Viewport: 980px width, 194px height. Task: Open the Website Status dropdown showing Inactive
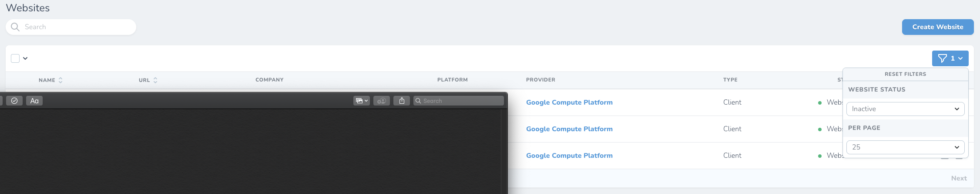(905, 109)
